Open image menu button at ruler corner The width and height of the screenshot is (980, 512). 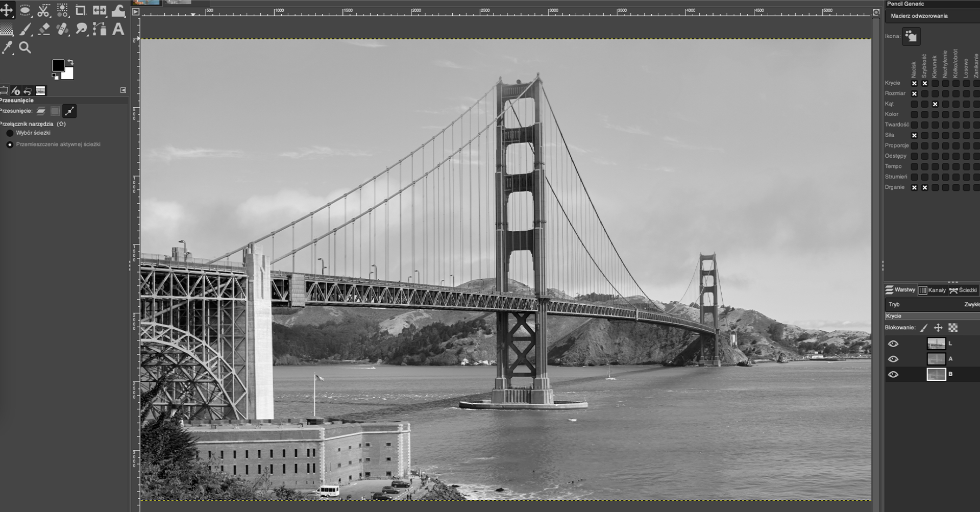[x=136, y=12]
